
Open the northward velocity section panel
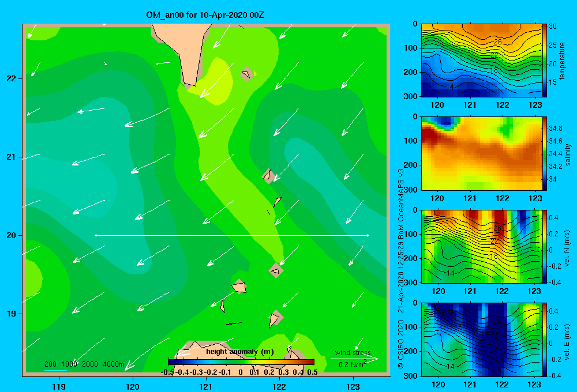[482, 247]
